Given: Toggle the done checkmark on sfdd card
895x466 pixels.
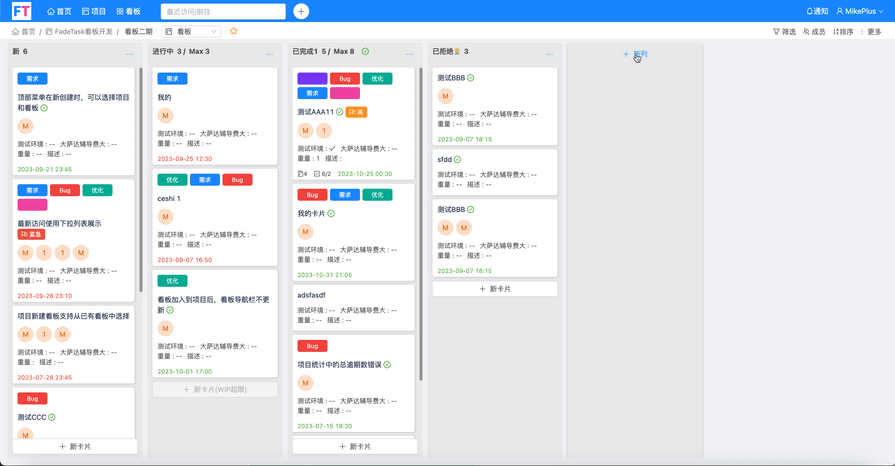Looking at the screenshot, I should [x=458, y=159].
